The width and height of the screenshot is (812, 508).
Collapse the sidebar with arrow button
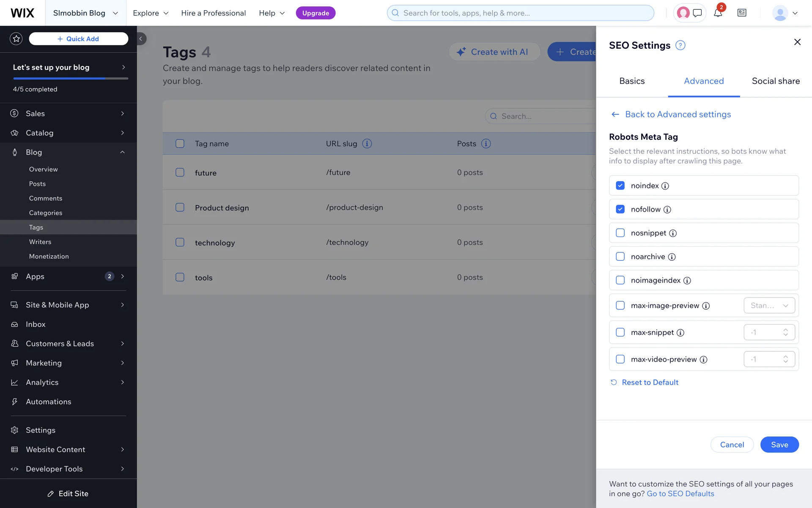coord(141,39)
